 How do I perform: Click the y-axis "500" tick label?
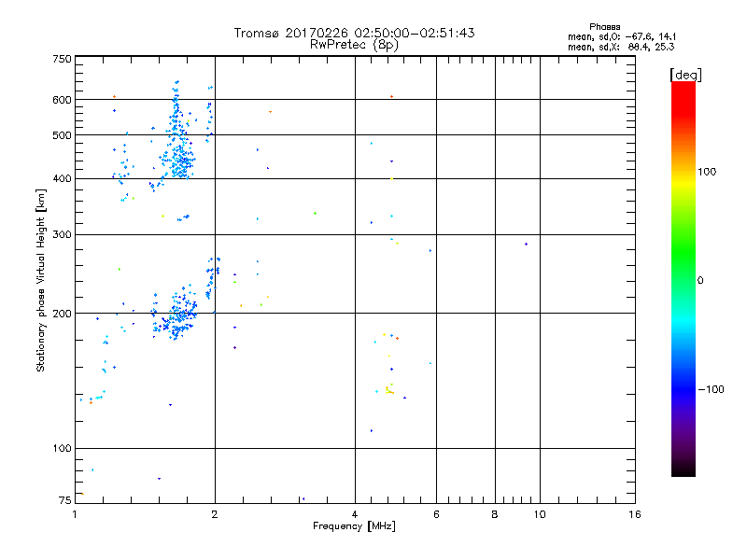click(62, 135)
